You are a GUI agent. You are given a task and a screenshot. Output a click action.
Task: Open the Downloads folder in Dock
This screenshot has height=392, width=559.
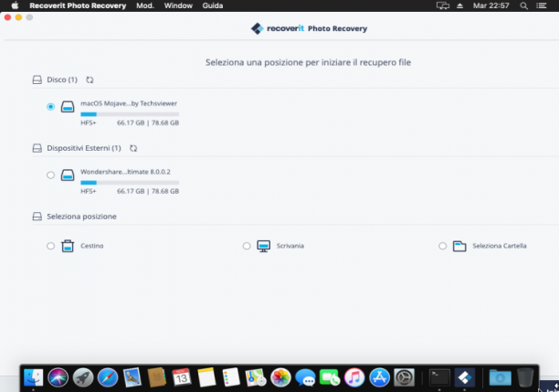(500, 377)
